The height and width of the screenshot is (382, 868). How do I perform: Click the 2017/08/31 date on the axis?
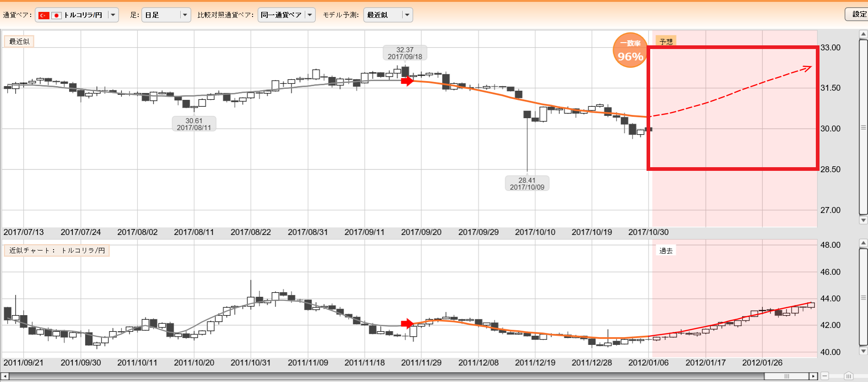tap(308, 232)
